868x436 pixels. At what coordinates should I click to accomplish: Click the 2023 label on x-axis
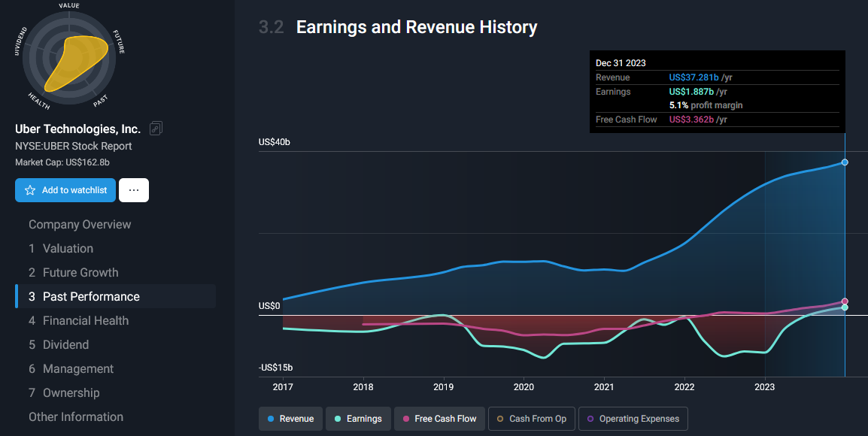tap(764, 386)
